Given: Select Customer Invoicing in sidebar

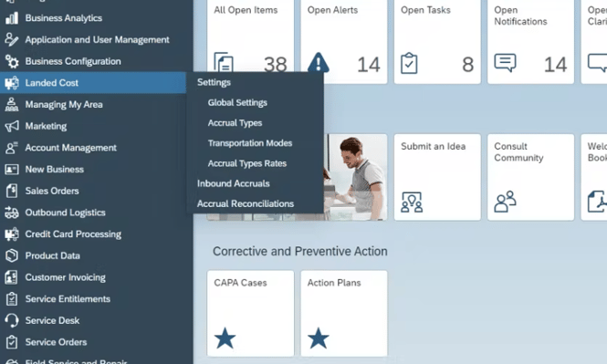Looking at the screenshot, I should coord(65,277).
